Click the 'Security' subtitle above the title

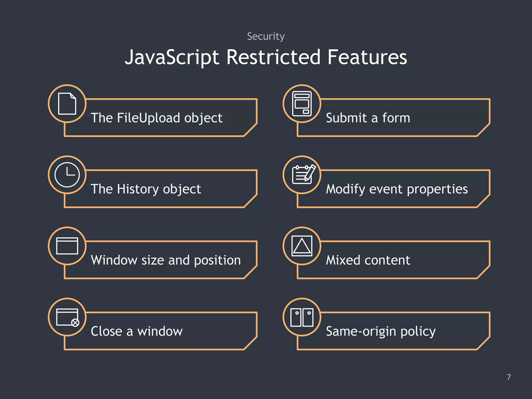click(x=266, y=36)
